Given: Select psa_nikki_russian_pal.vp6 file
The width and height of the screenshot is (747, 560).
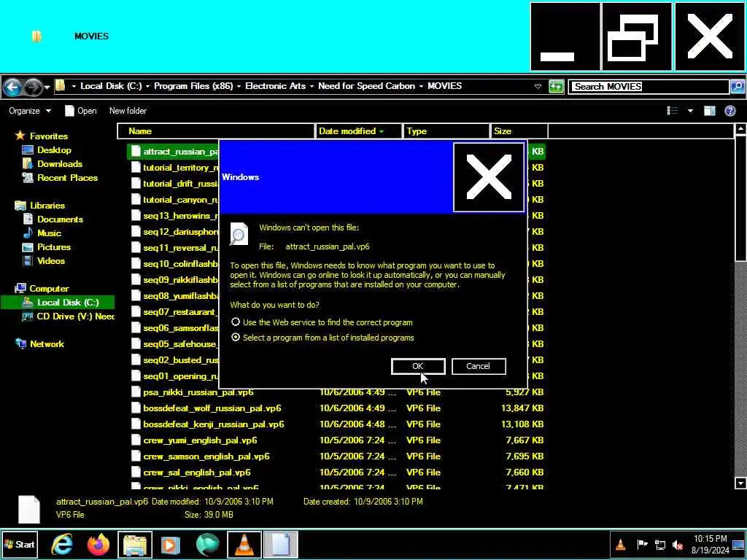Looking at the screenshot, I should tap(198, 392).
